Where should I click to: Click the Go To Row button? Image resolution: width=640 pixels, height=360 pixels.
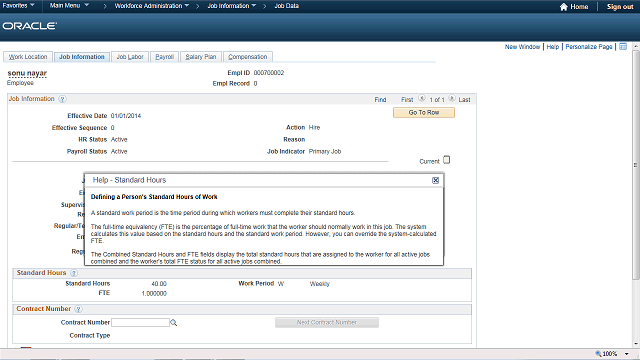[424, 113]
